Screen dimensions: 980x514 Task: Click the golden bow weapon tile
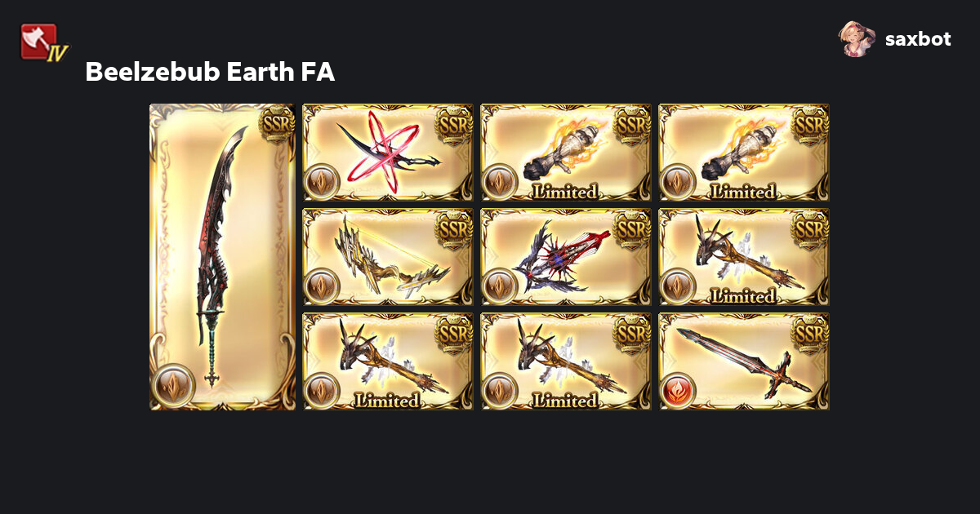point(388,257)
